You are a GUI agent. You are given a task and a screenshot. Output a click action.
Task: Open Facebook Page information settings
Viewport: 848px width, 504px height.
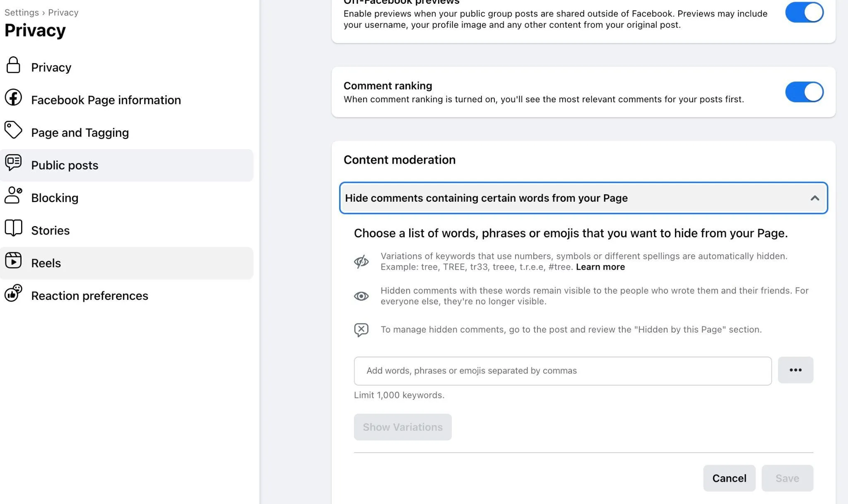point(106,100)
